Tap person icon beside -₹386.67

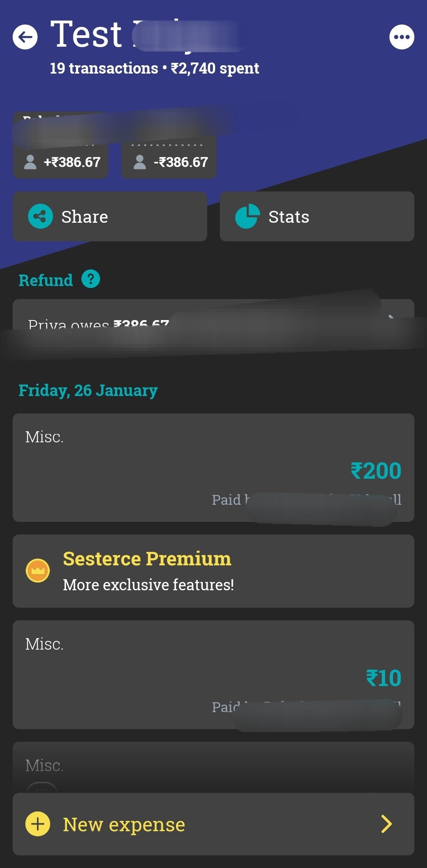pos(140,162)
